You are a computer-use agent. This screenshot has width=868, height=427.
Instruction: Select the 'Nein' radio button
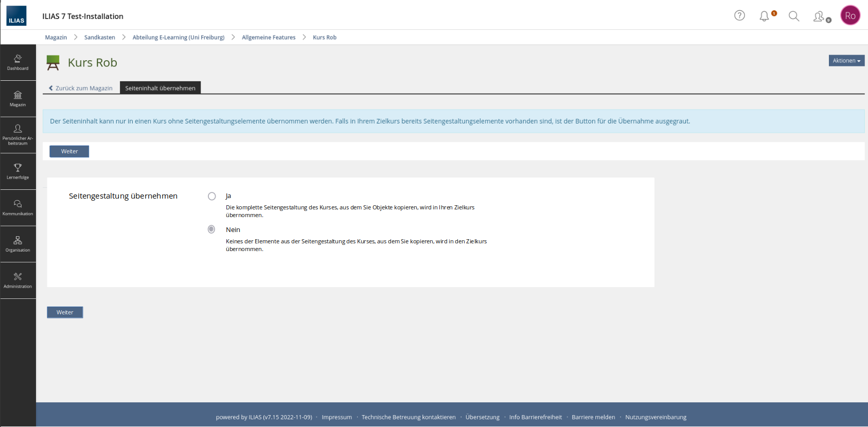coord(211,229)
